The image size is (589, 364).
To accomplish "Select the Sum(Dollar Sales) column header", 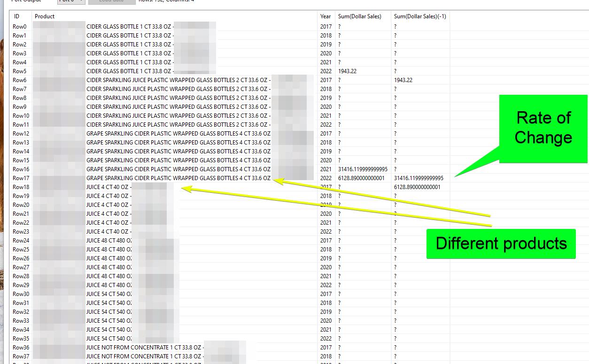I will 360,16.
